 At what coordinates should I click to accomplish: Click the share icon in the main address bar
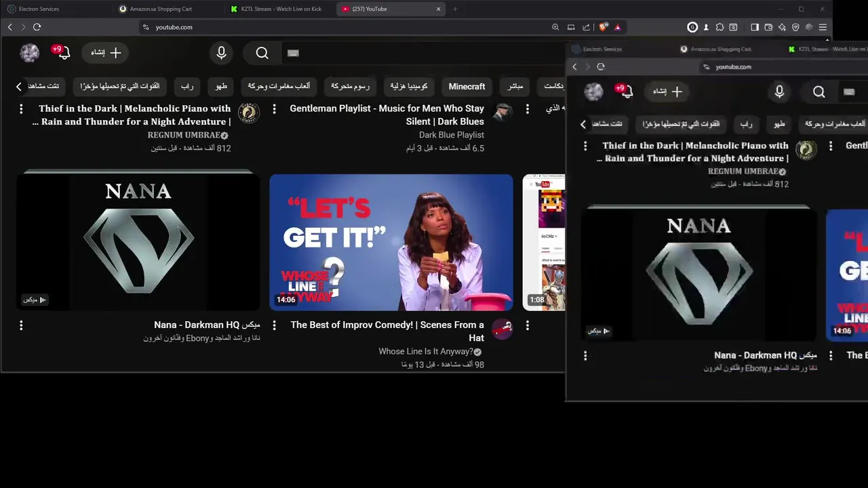click(x=586, y=27)
